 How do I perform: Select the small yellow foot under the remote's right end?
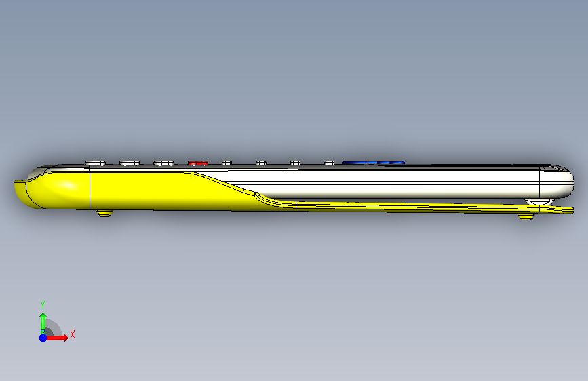point(526,216)
